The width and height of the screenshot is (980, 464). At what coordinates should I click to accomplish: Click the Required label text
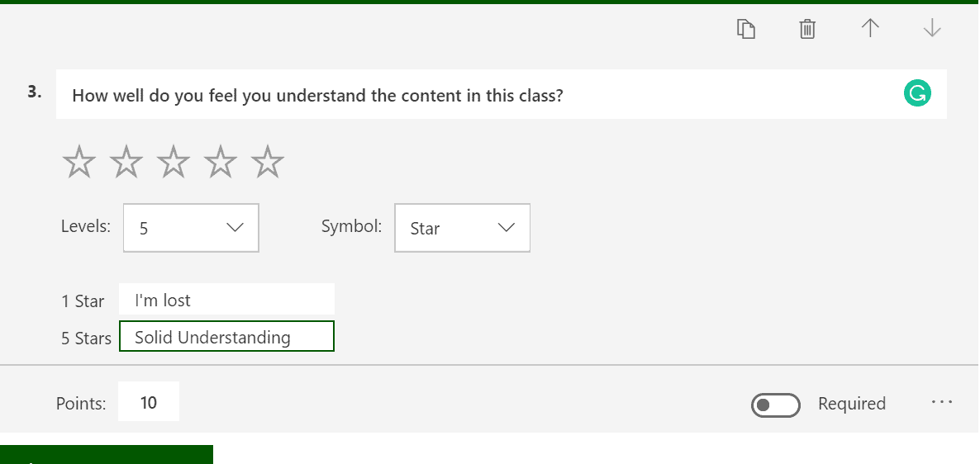click(852, 404)
